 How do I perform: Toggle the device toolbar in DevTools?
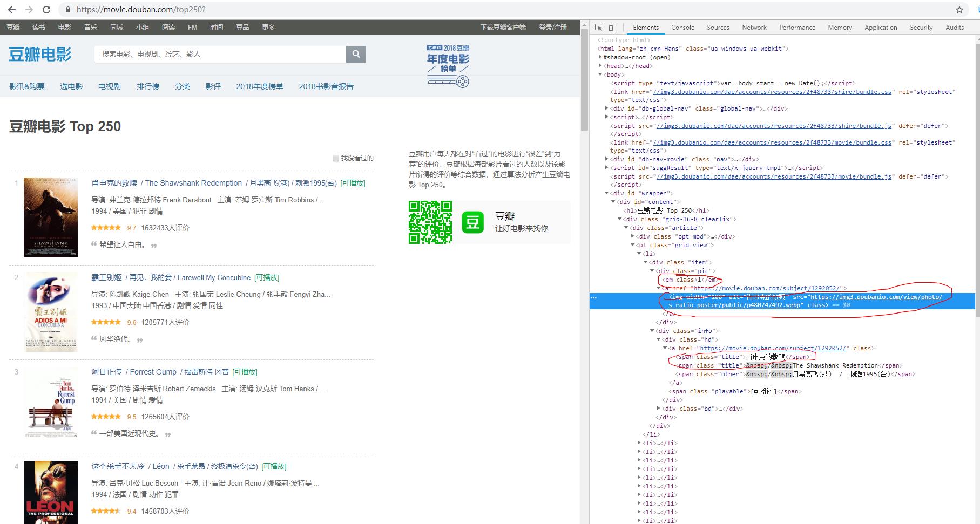(612, 26)
